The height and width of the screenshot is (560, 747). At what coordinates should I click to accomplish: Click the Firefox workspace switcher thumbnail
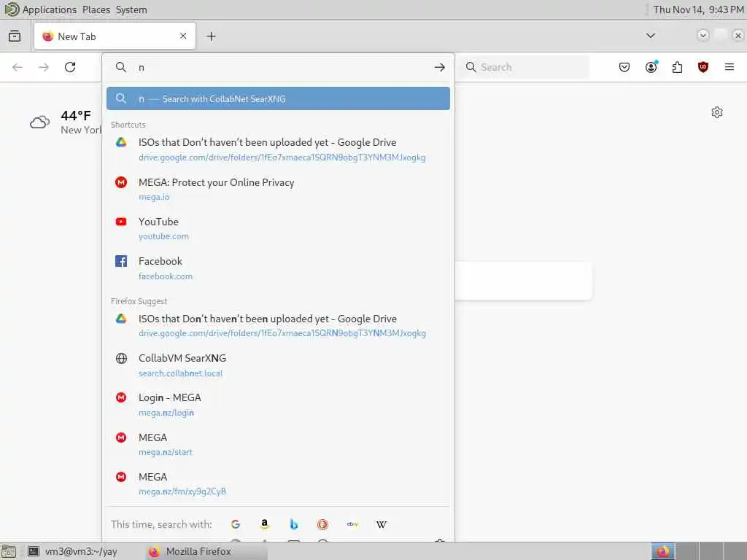(x=663, y=551)
